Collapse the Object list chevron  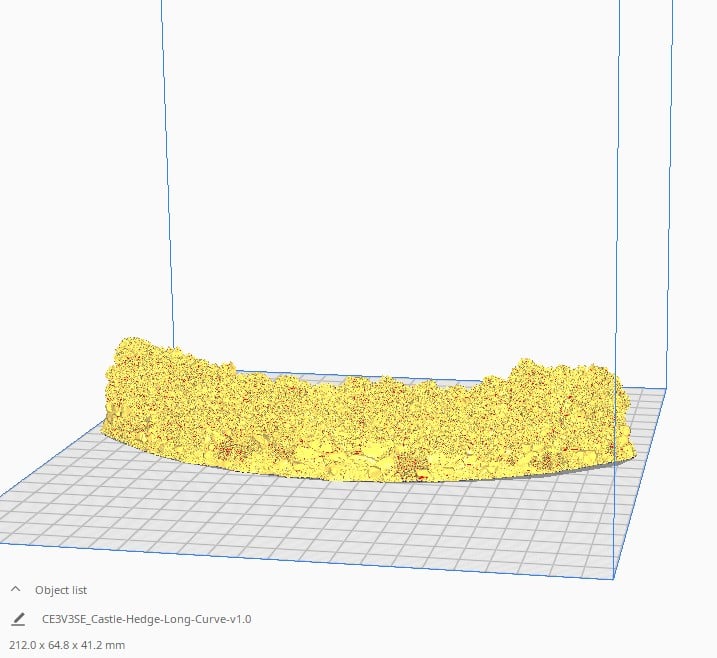(x=16, y=590)
